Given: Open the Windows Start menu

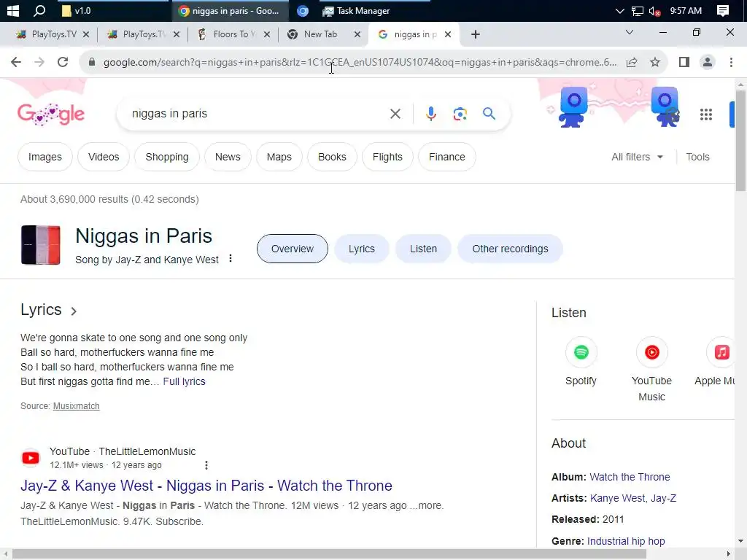Looking at the screenshot, I should (13, 10).
